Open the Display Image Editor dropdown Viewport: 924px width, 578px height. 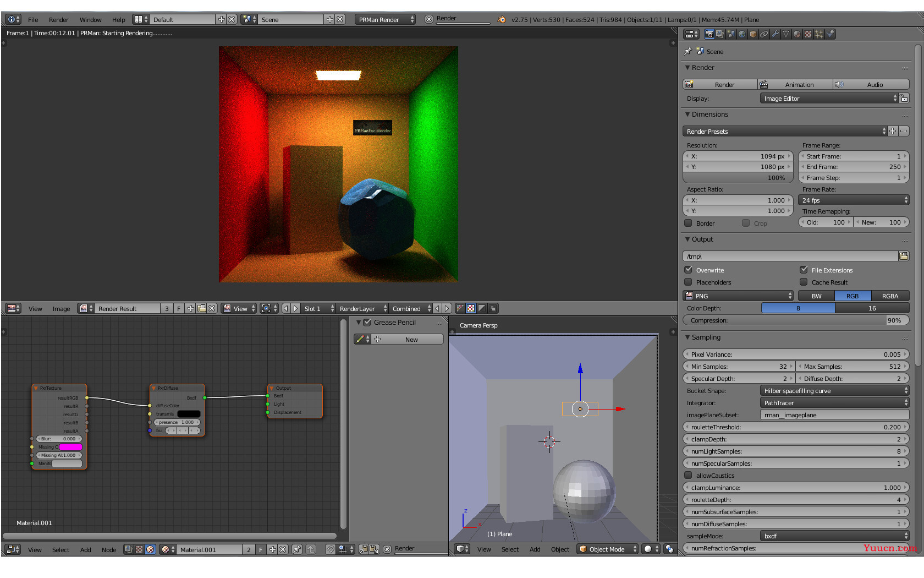(829, 98)
